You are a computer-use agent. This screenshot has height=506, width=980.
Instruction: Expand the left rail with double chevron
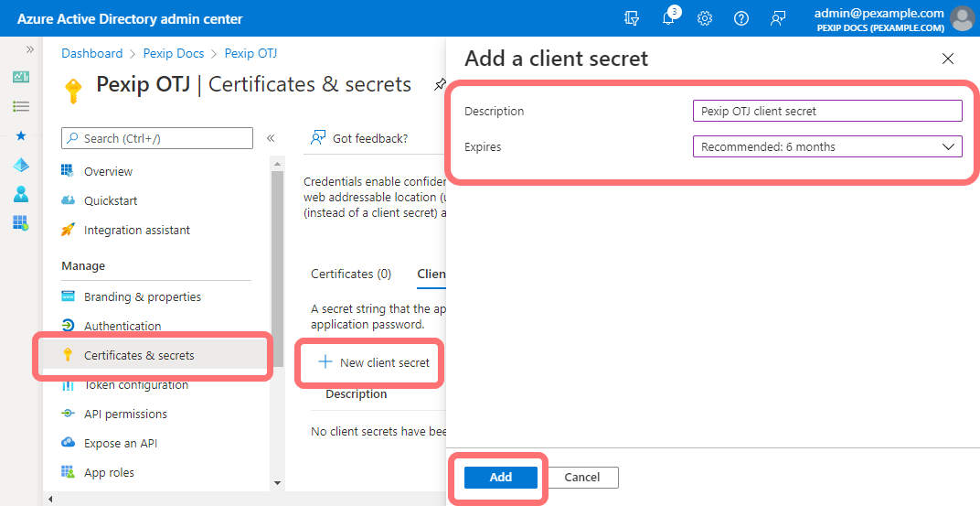point(30,49)
